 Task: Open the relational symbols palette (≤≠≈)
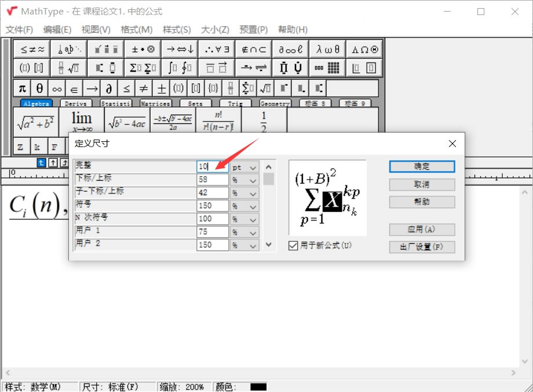click(x=32, y=50)
